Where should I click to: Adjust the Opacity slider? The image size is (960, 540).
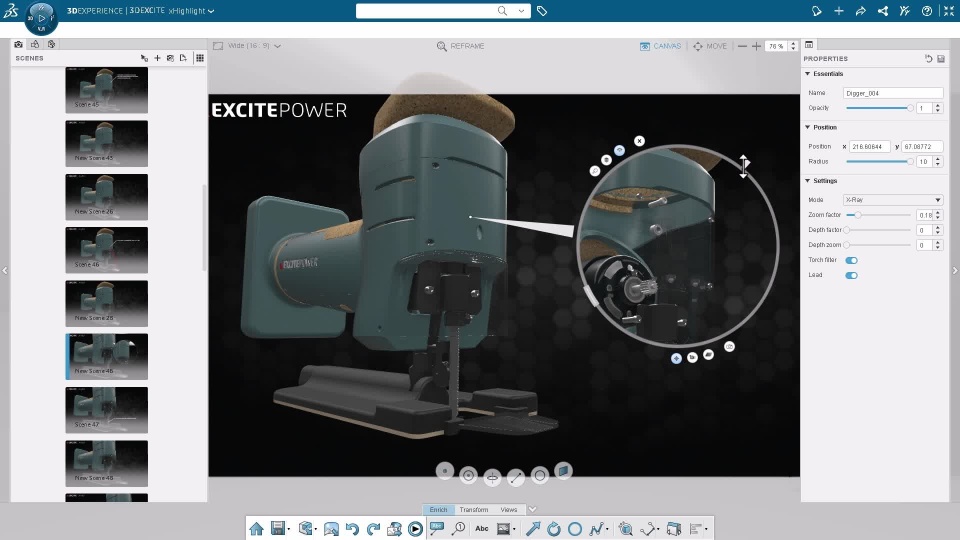[x=880, y=108]
